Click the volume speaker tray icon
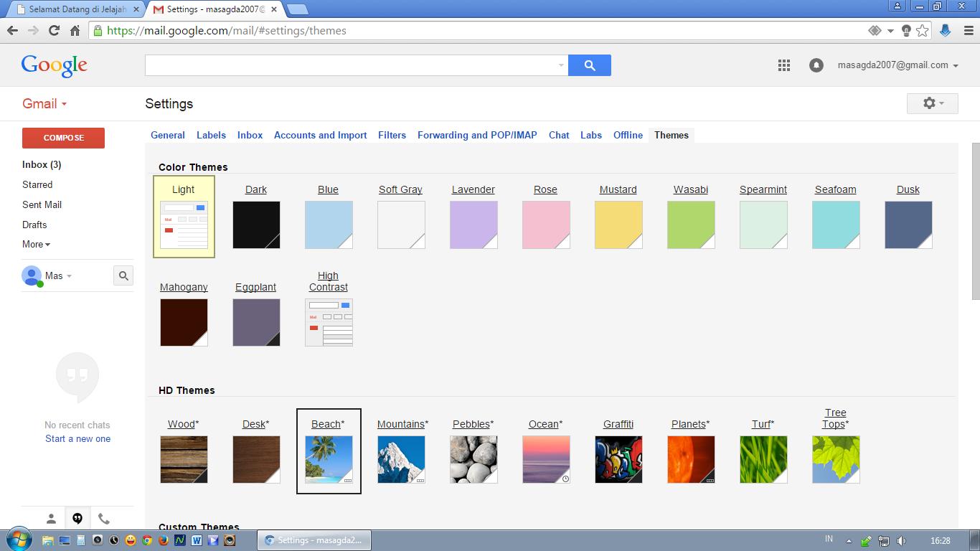Viewport: 980px width, 551px height. [902, 541]
